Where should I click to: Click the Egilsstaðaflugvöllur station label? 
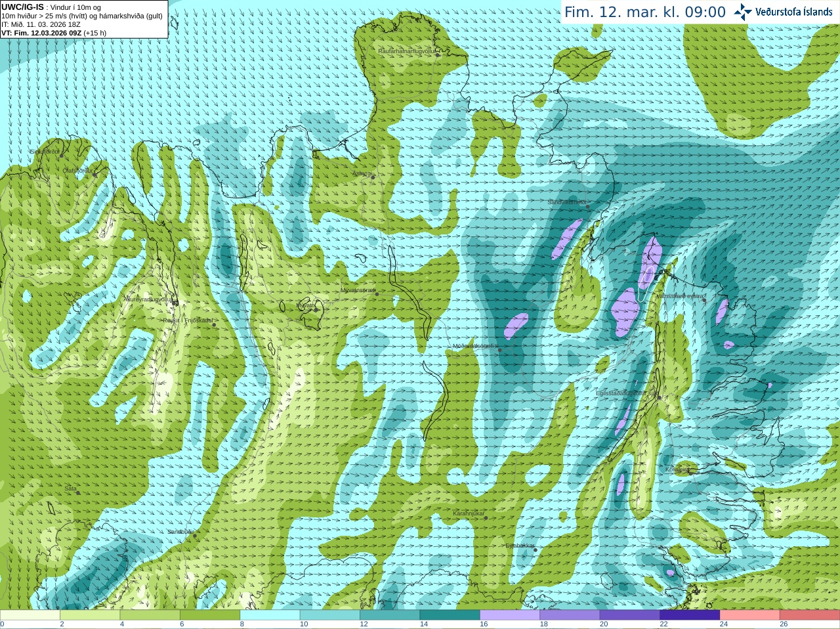pos(627,393)
